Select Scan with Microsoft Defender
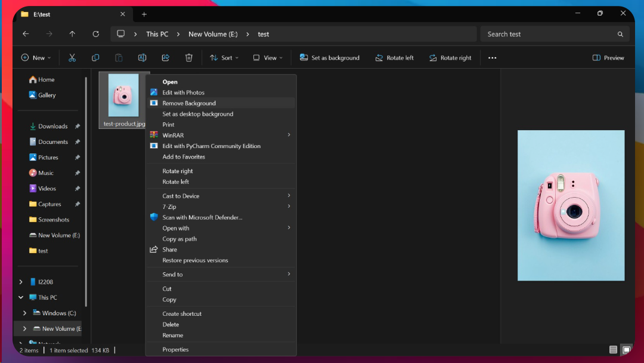 pos(203,217)
